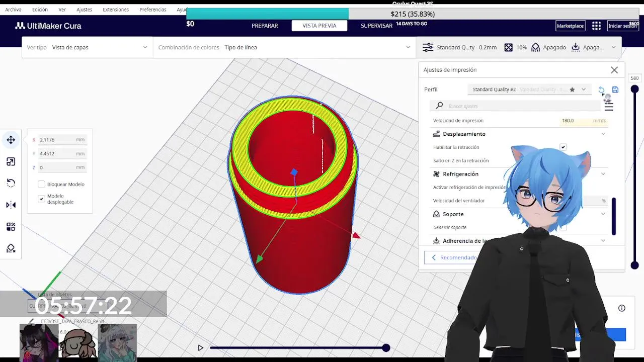Image resolution: width=644 pixels, height=362 pixels.
Task: Select the Move tool in the left toolbar
Action: click(x=11, y=140)
